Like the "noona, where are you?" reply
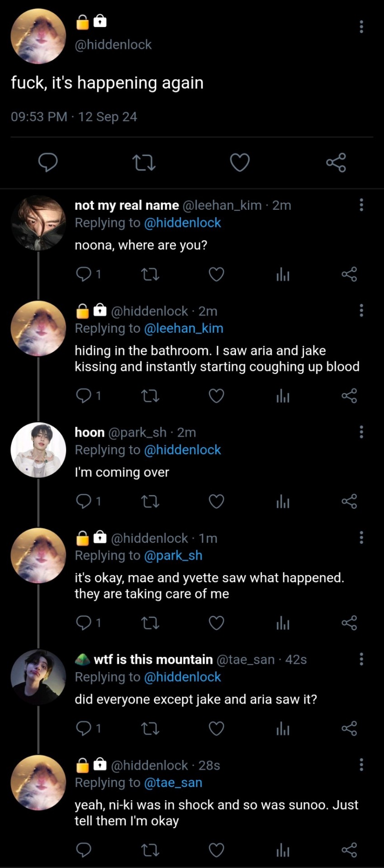Image resolution: width=384 pixels, height=868 pixels. 216,274
